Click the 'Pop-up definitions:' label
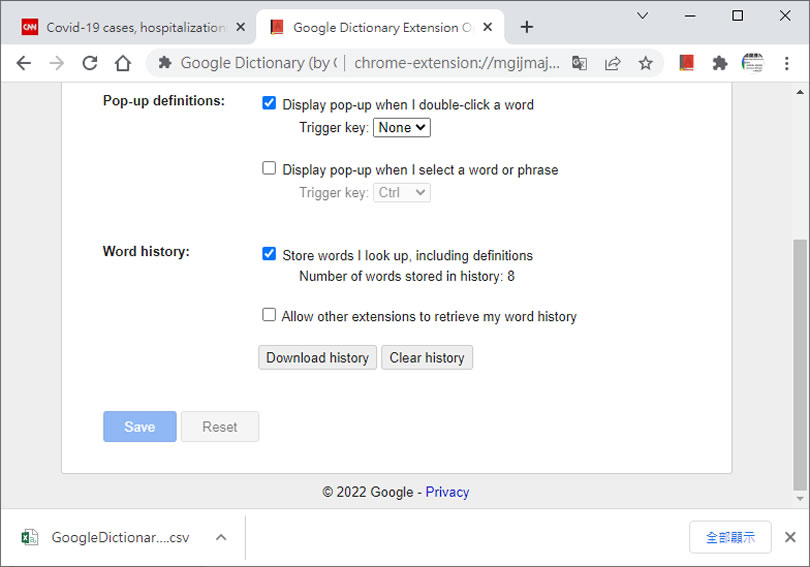Image resolution: width=810 pixels, height=567 pixels. click(x=164, y=101)
